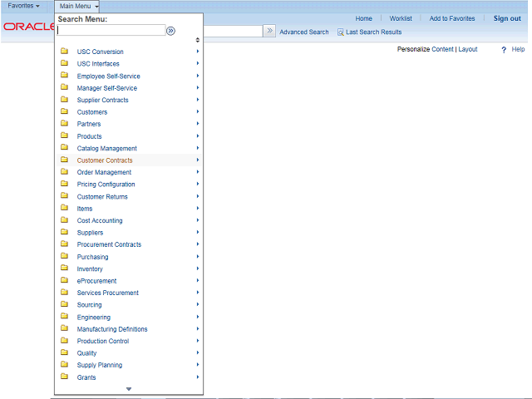The height and width of the screenshot is (399, 532).
Task: Open the Quality menu item
Action: click(86, 353)
